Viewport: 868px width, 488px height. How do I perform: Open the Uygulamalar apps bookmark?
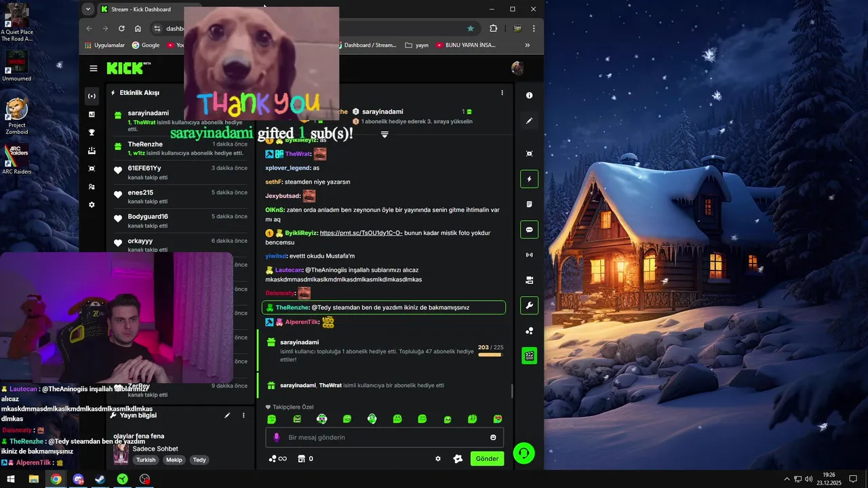[104, 45]
